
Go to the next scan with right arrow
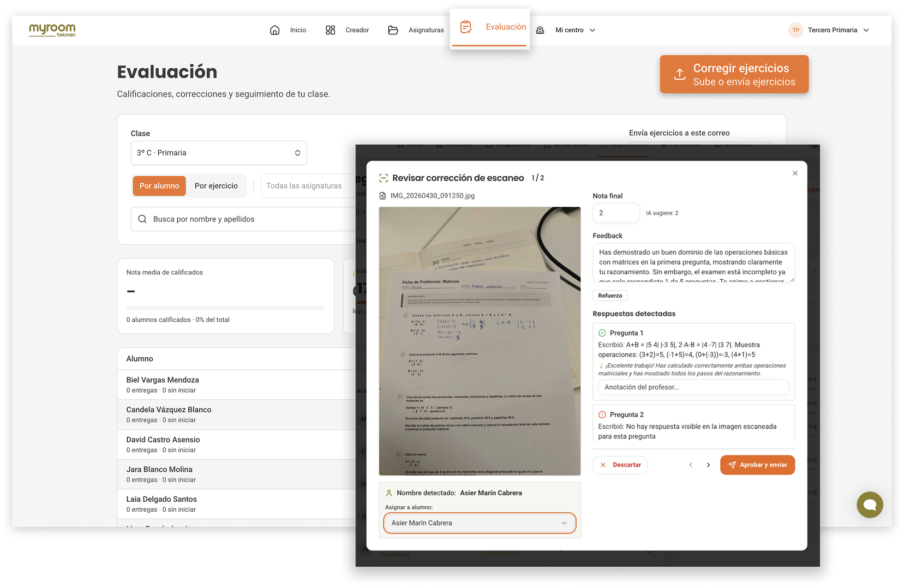coord(708,465)
